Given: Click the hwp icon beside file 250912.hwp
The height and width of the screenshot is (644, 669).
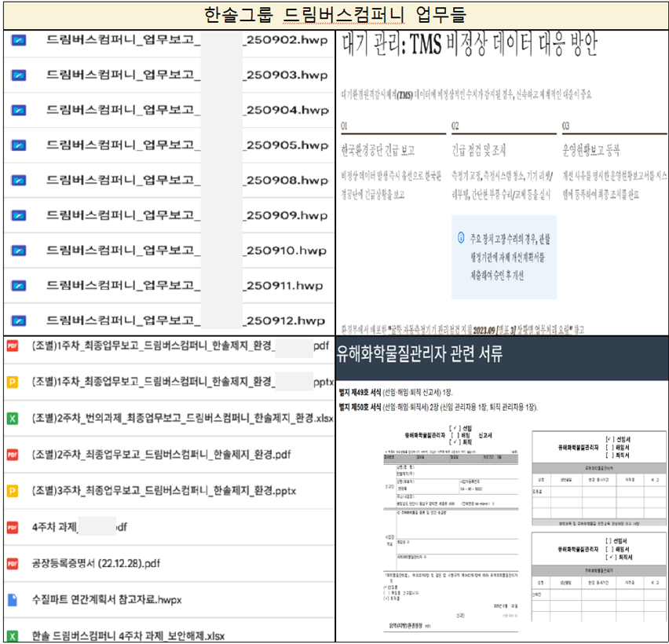Looking at the screenshot, I should (x=18, y=320).
